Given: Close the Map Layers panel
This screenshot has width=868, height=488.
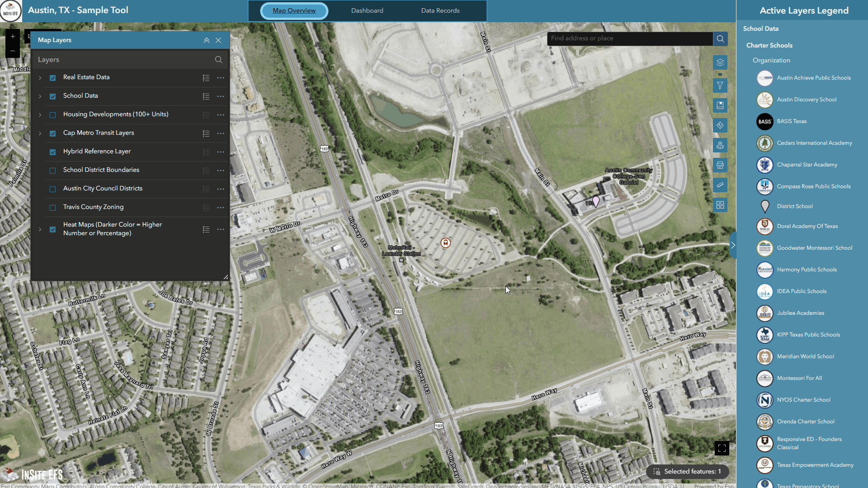Looking at the screenshot, I should 218,40.
